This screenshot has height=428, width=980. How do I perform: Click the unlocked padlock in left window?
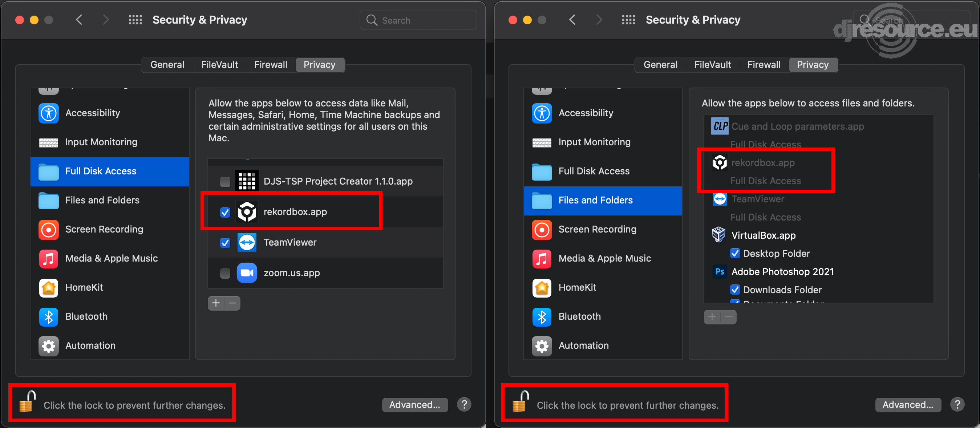coord(28,401)
